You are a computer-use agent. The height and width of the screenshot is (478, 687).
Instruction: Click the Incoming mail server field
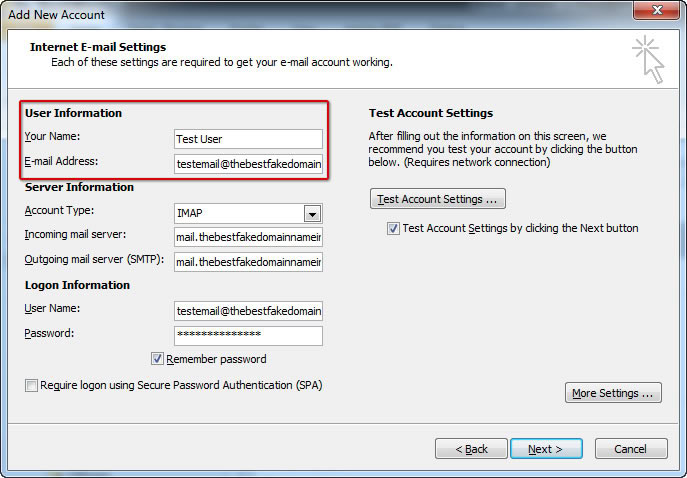tap(248, 237)
